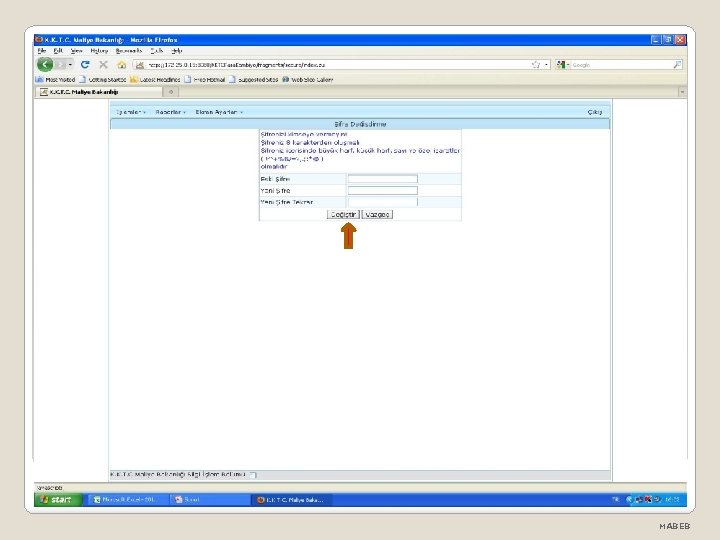Viewport: 720px width, 540px height.
Task: Open the History menu
Action: 99,51
